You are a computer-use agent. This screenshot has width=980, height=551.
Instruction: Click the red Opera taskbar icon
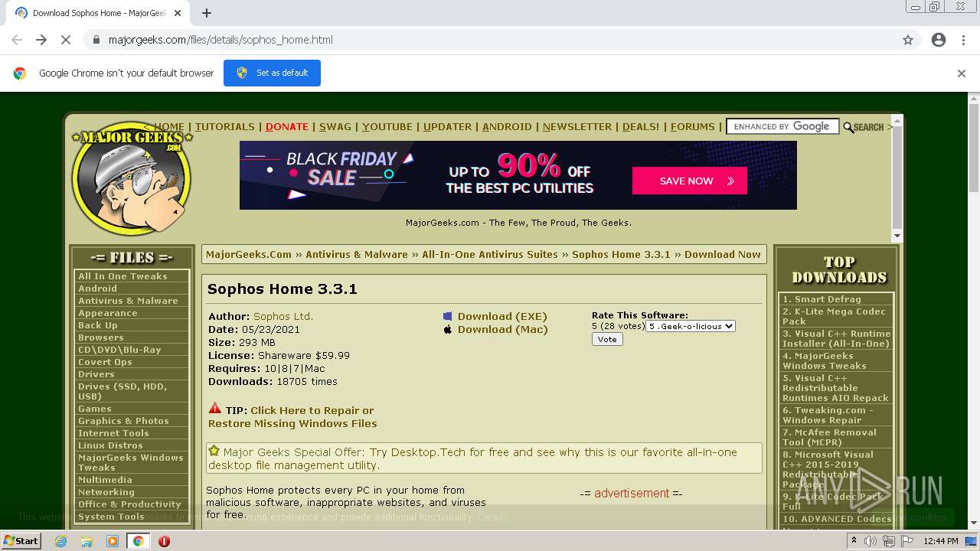point(164,541)
